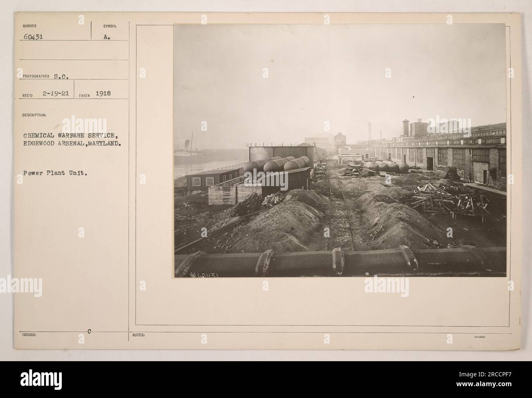Select the Power Plant Unit caption
Screen dimensions: 532x398
click(51, 173)
